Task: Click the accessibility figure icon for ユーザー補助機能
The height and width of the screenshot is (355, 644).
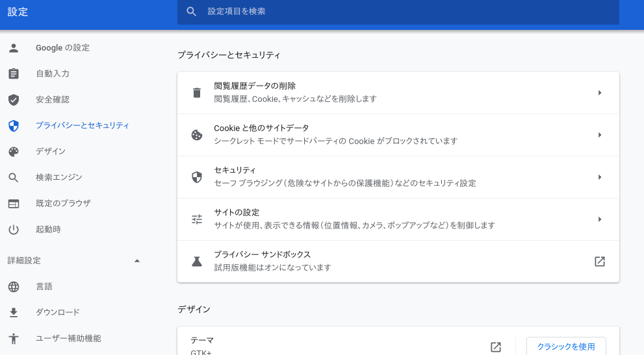Action: click(x=14, y=339)
